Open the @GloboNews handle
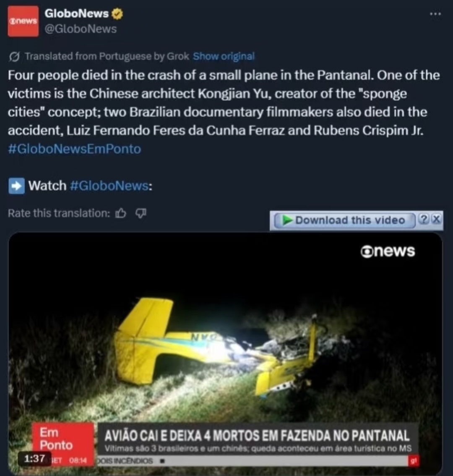The image size is (453, 476). pos(81,29)
